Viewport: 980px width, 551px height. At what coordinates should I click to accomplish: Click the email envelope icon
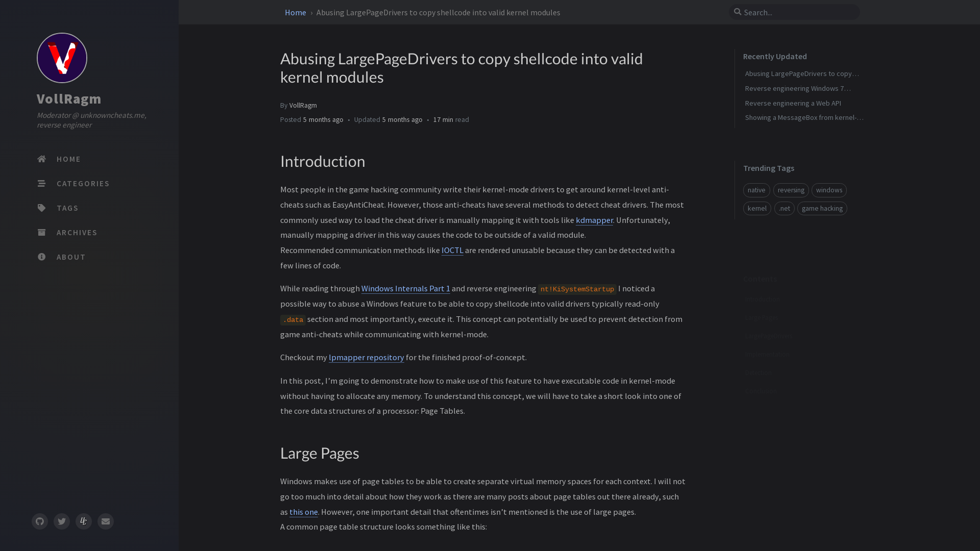coord(106,521)
